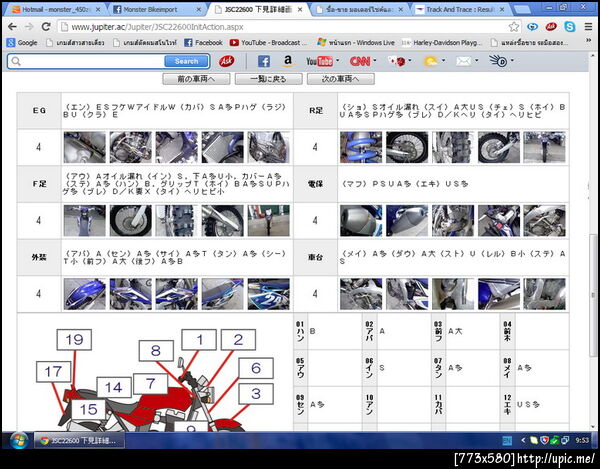This screenshot has height=469, width=600.
Task: Expand the CNN toolbar dropdown arrow
Action: pyautogui.click(x=375, y=60)
